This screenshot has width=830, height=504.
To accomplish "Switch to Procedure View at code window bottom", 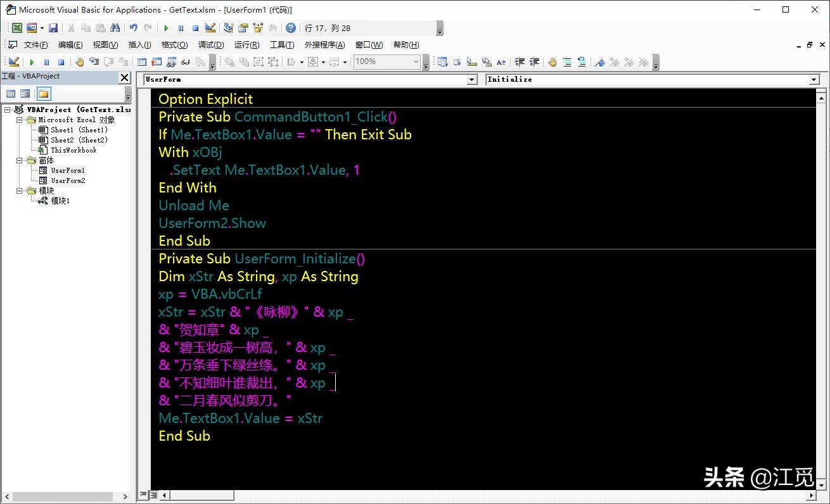I will click(x=143, y=495).
